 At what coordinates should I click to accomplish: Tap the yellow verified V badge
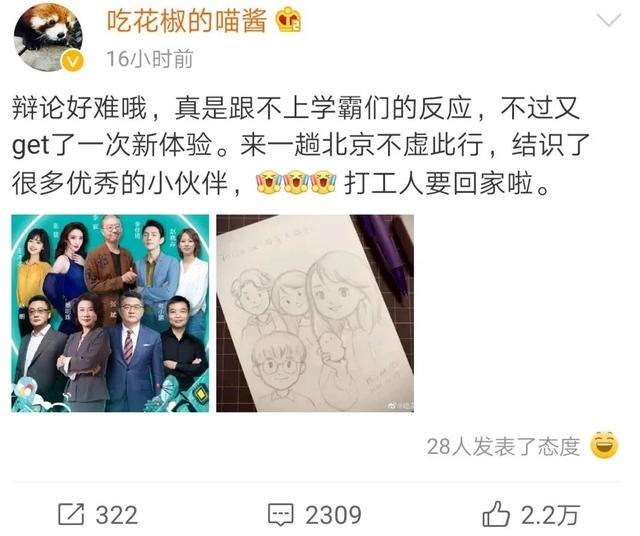[x=72, y=61]
